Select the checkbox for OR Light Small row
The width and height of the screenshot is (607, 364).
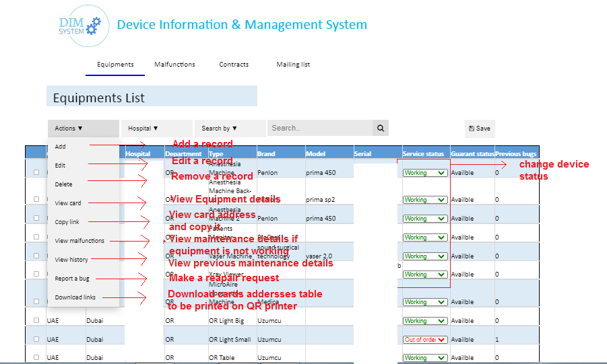36,340
